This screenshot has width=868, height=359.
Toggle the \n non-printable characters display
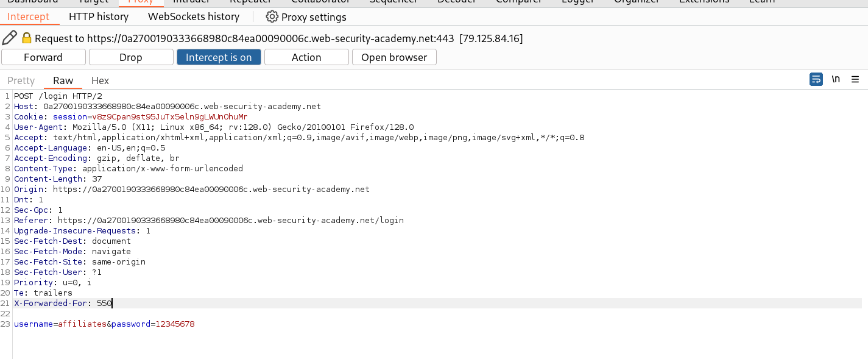coord(835,79)
